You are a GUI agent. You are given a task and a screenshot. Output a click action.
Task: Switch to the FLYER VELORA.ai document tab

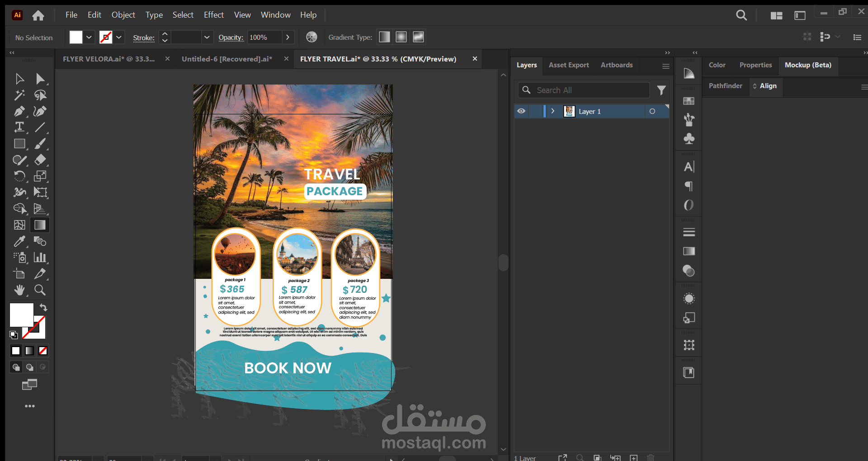tap(109, 59)
